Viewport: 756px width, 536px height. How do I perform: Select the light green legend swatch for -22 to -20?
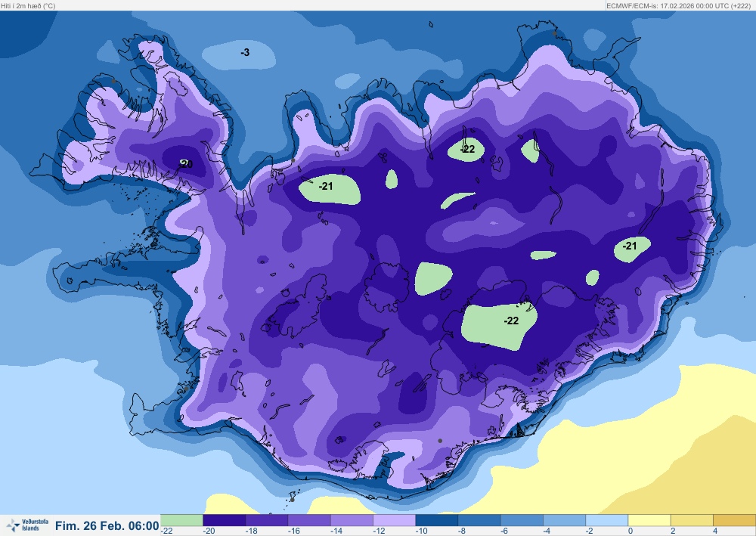tap(181, 520)
